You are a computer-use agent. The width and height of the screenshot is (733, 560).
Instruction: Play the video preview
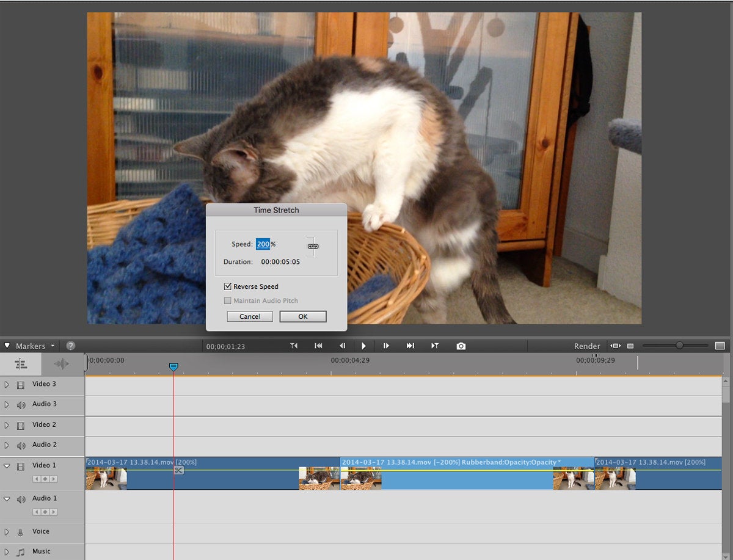coord(364,346)
